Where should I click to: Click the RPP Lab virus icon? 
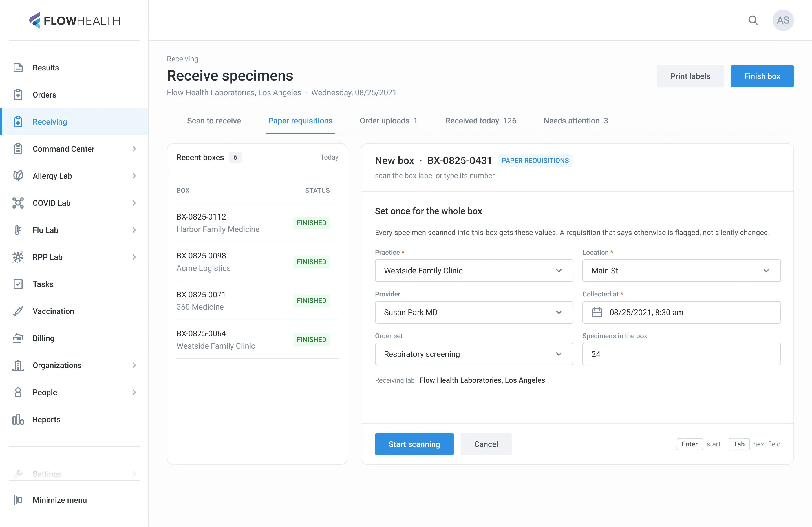pos(18,257)
